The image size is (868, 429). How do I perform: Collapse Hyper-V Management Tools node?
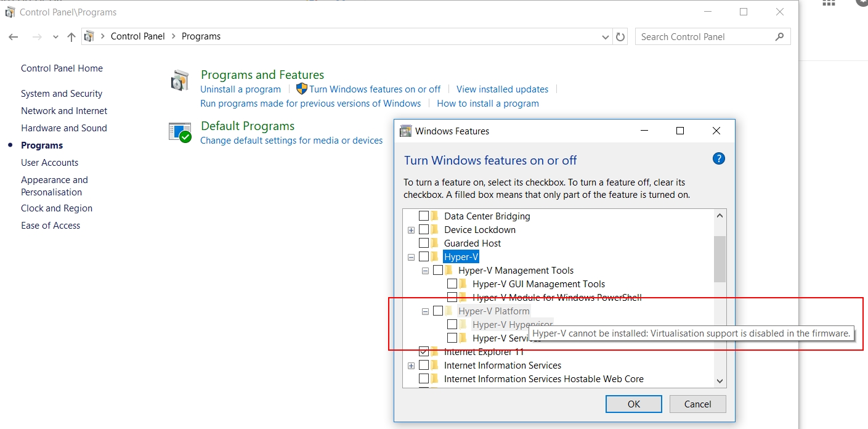pos(425,271)
